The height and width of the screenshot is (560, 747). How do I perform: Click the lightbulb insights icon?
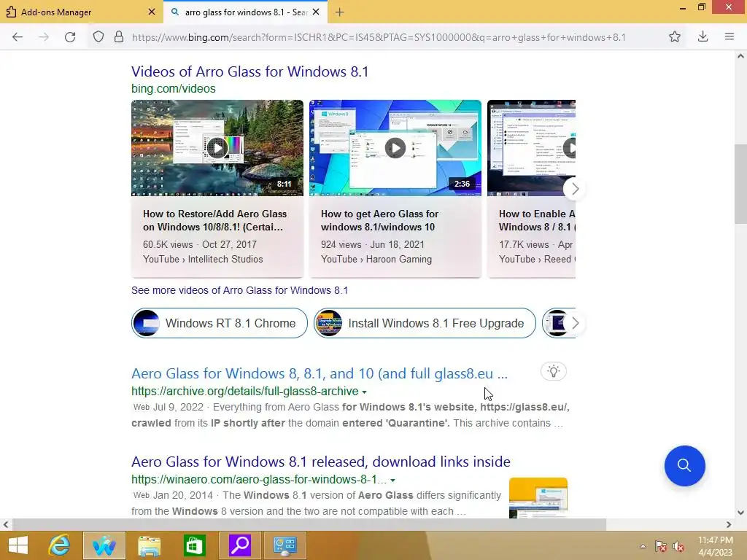[553, 371]
